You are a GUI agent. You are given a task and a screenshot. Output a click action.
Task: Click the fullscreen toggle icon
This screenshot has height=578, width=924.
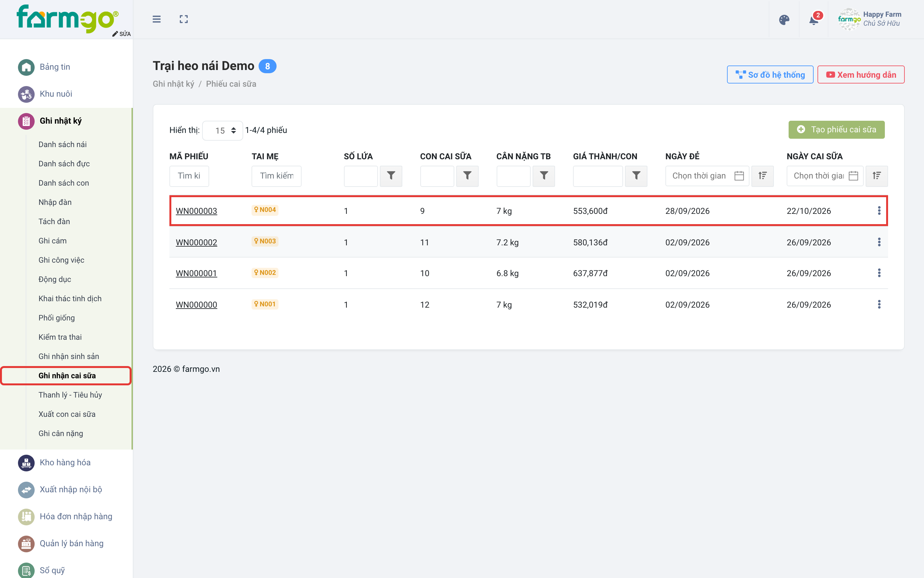coord(184,19)
